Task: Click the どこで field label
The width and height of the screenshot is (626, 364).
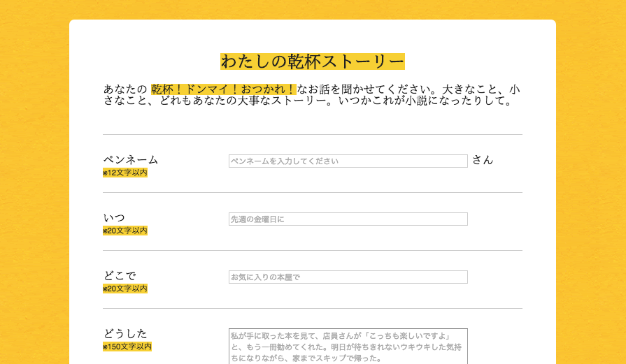Action: point(120,275)
